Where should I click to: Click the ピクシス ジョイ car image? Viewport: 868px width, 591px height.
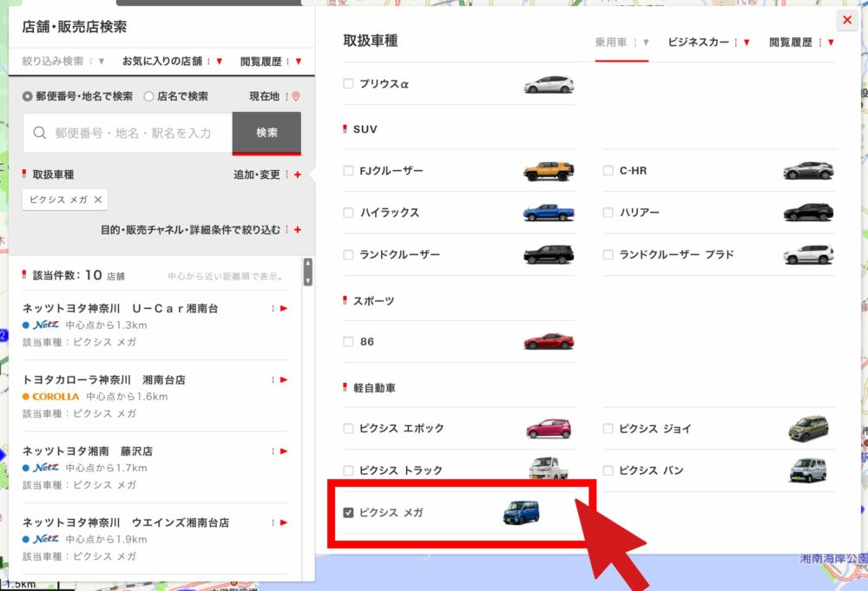pos(808,429)
